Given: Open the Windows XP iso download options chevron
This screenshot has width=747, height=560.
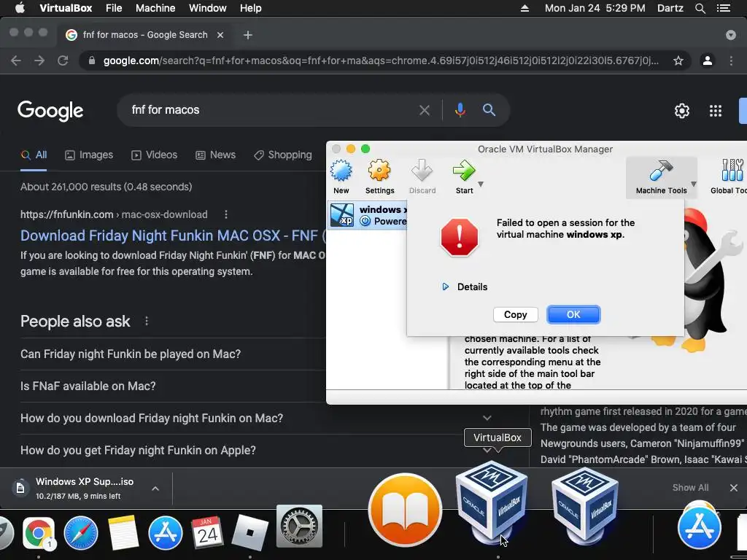Looking at the screenshot, I should tap(155, 488).
